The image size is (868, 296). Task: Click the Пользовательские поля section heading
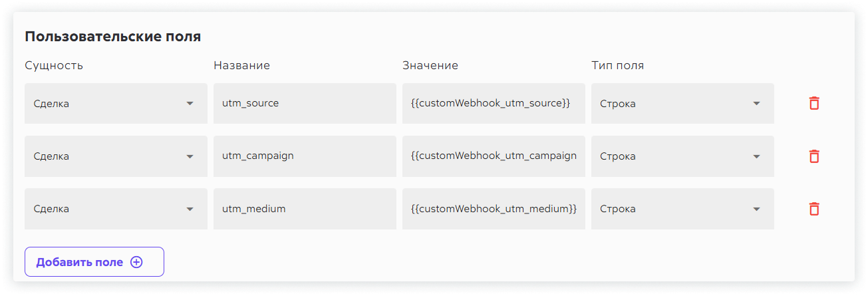pyautogui.click(x=113, y=36)
